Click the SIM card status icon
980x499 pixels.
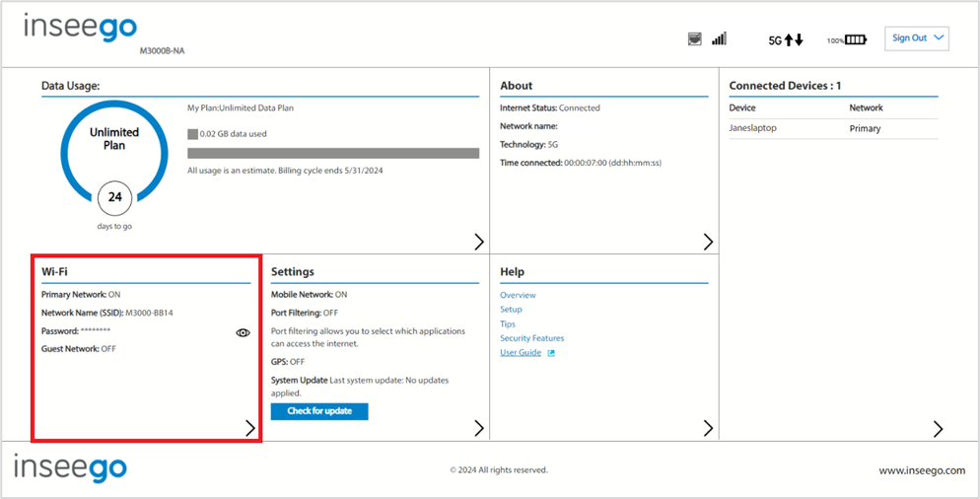tap(694, 39)
